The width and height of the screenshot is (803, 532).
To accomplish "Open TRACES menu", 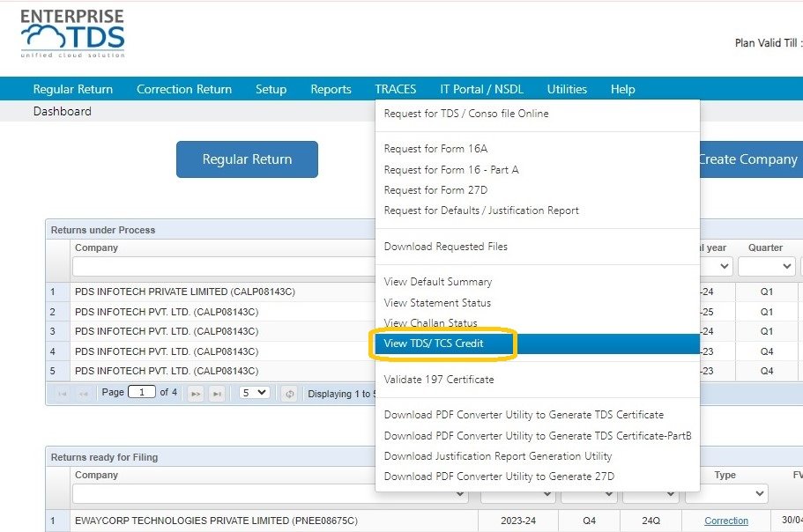I will click(396, 89).
